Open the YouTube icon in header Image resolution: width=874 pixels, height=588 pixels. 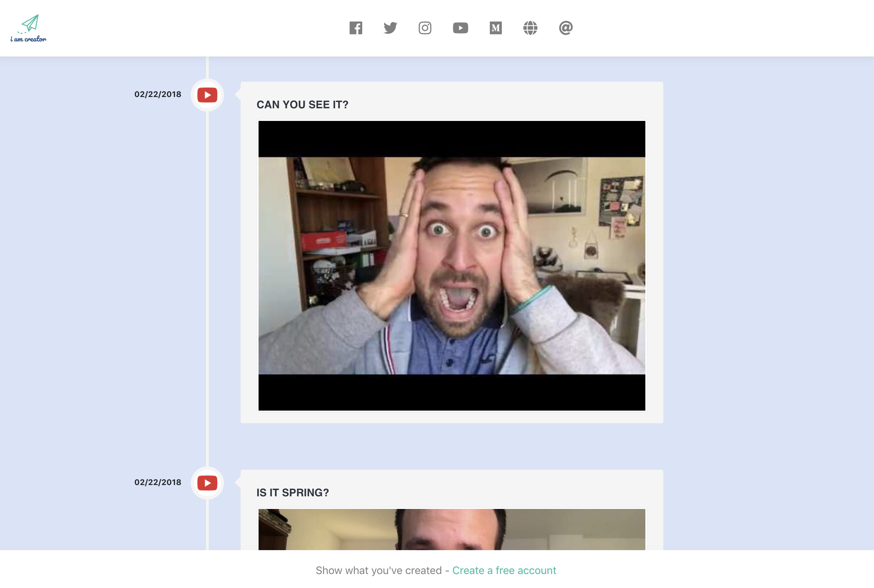click(x=460, y=28)
